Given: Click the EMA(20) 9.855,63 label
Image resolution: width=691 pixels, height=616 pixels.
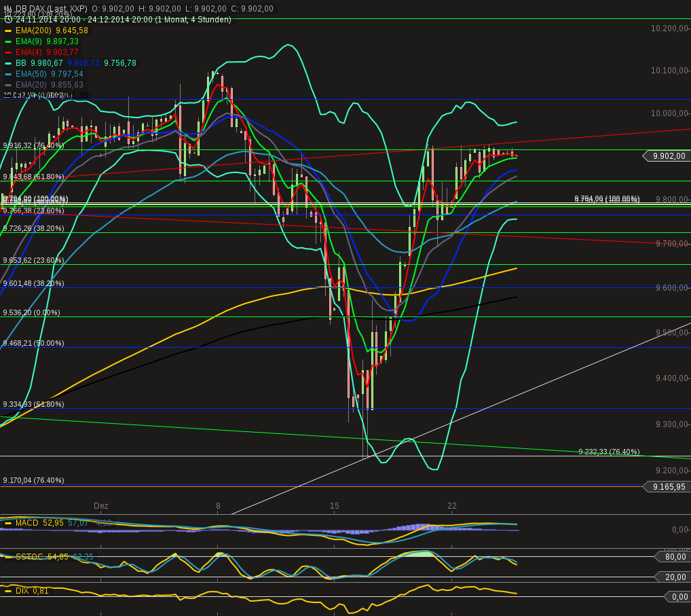Looking at the screenshot, I should pos(50,85).
